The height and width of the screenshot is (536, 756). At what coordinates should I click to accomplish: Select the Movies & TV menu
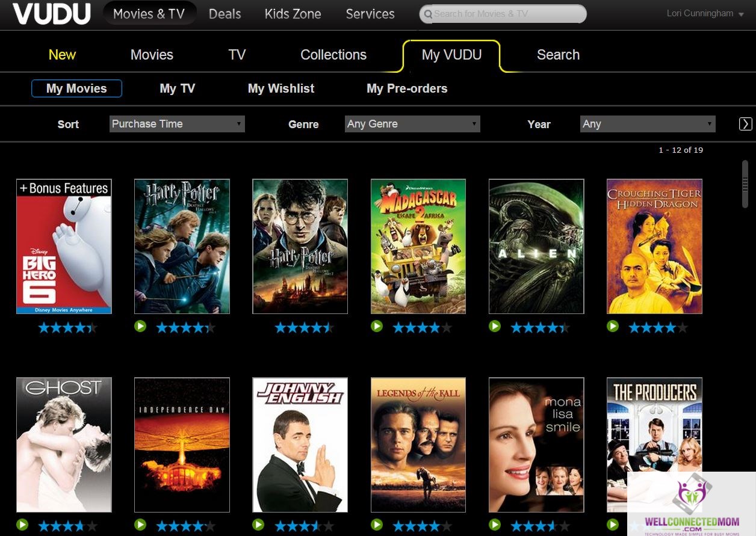click(x=149, y=13)
